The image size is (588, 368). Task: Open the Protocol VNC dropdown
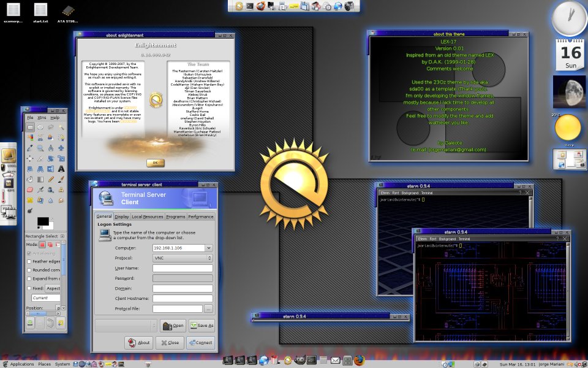coord(183,258)
